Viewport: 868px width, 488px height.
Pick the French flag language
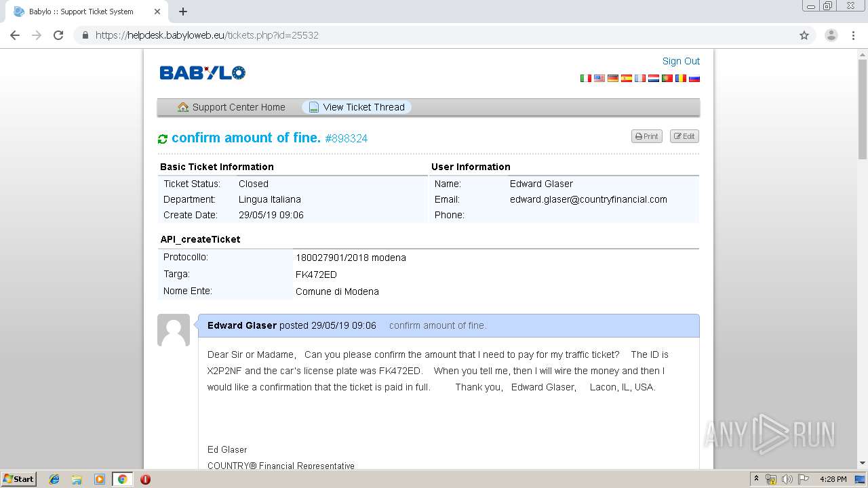(639, 79)
